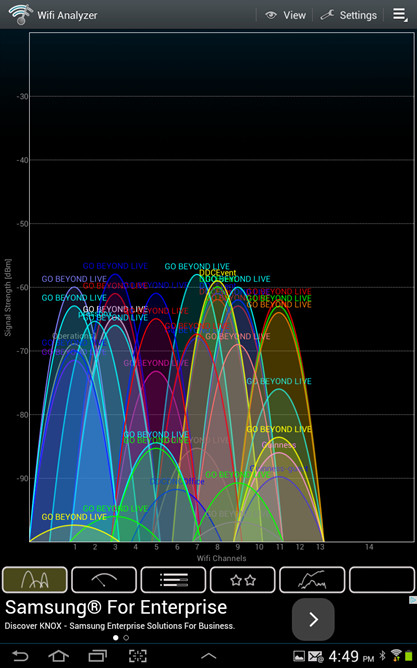Click the AdChoices corner icon

413,600
